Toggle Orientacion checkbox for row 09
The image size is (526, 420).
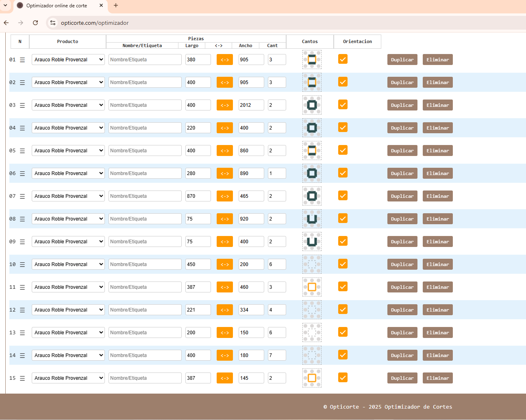[x=343, y=241]
